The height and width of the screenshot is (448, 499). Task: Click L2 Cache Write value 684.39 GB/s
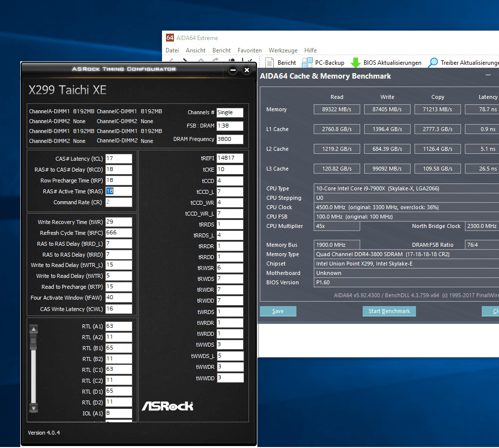point(387,149)
